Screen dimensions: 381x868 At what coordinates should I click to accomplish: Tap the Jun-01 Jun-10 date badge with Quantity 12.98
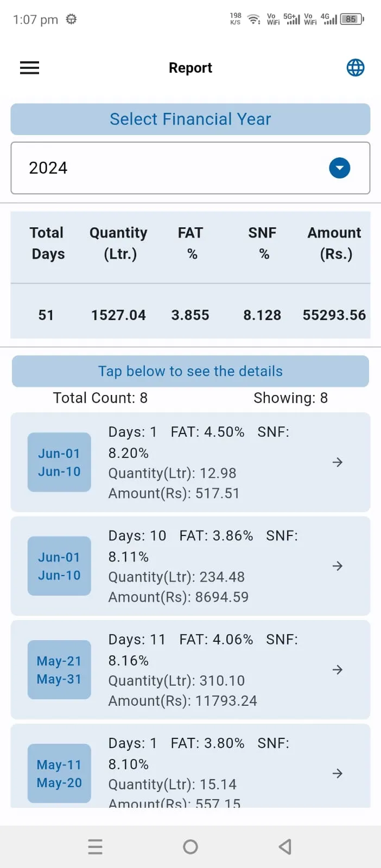(x=59, y=462)
